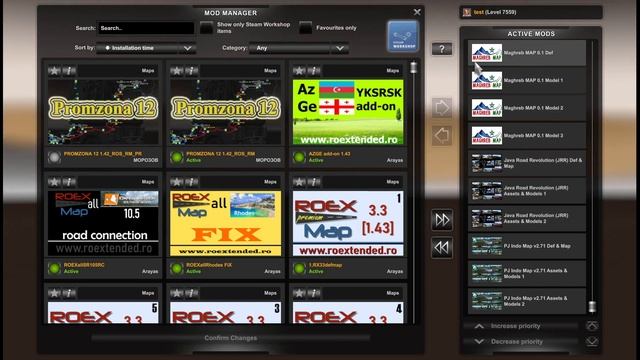Show info for AZGE add-on 1.43 mod
640x360 pixels.
click(314, 71)
